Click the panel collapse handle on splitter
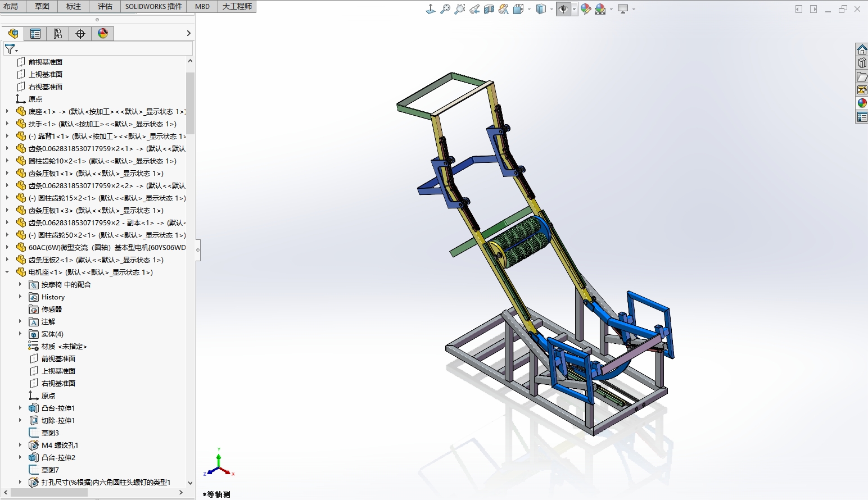Image resolution: width=868 pixels, height=500 pixels. [x=198, y=250]
